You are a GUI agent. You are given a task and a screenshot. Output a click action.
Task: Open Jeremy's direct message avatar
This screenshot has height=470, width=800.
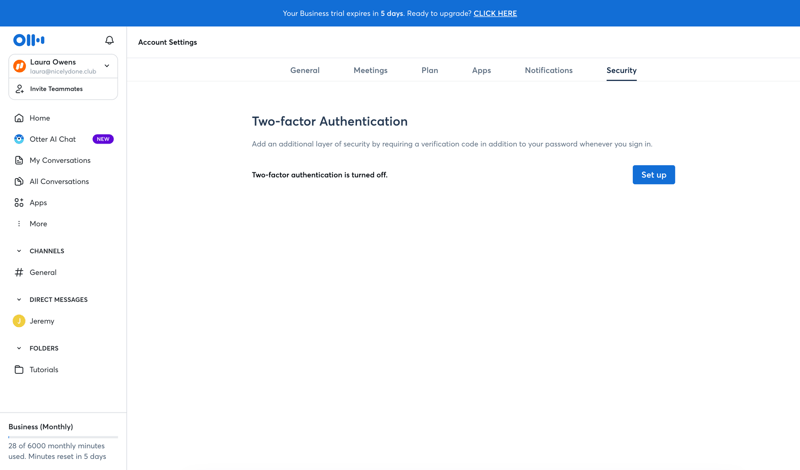click(x=19, y=321)
